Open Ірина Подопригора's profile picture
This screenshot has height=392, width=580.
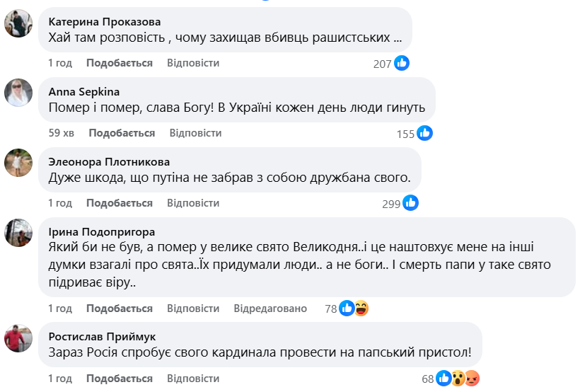tap(18, 233)
